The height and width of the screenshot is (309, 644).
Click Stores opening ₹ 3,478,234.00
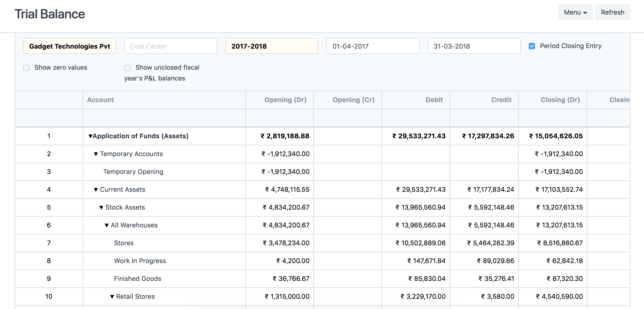[x=286, y=243]
